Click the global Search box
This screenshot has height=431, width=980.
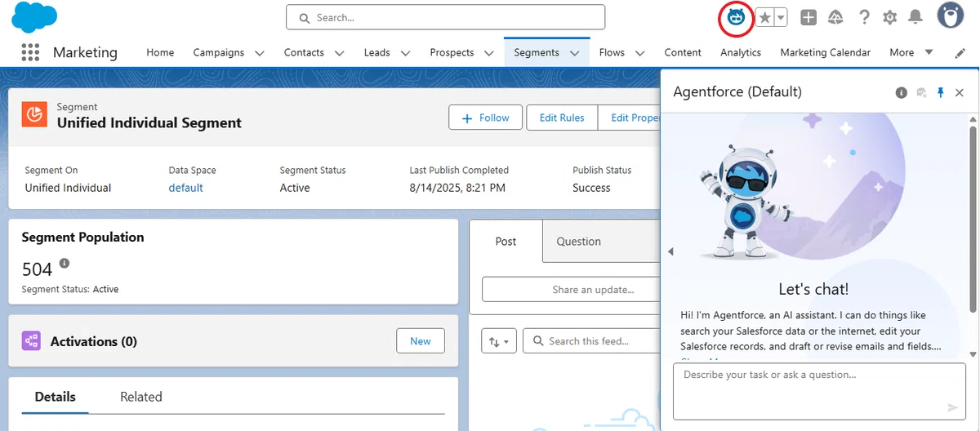click(445, 17)
